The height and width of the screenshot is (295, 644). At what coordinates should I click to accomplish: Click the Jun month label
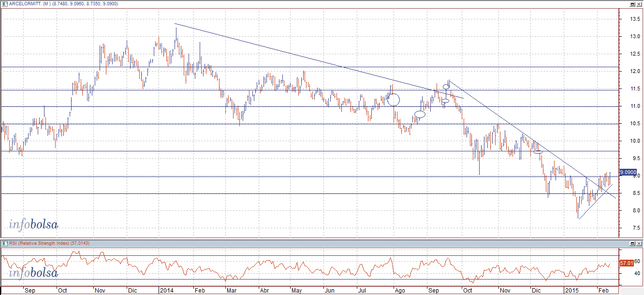330,291
